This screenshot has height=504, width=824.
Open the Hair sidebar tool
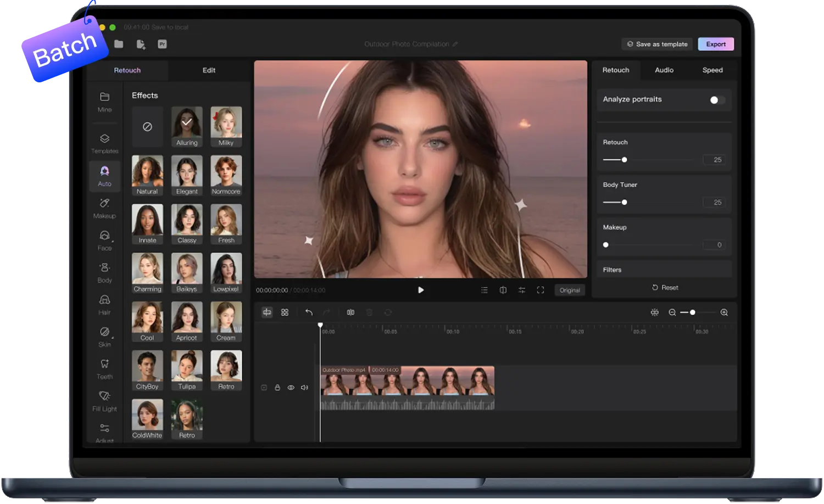pyautogui.click(x=104, y=305)
